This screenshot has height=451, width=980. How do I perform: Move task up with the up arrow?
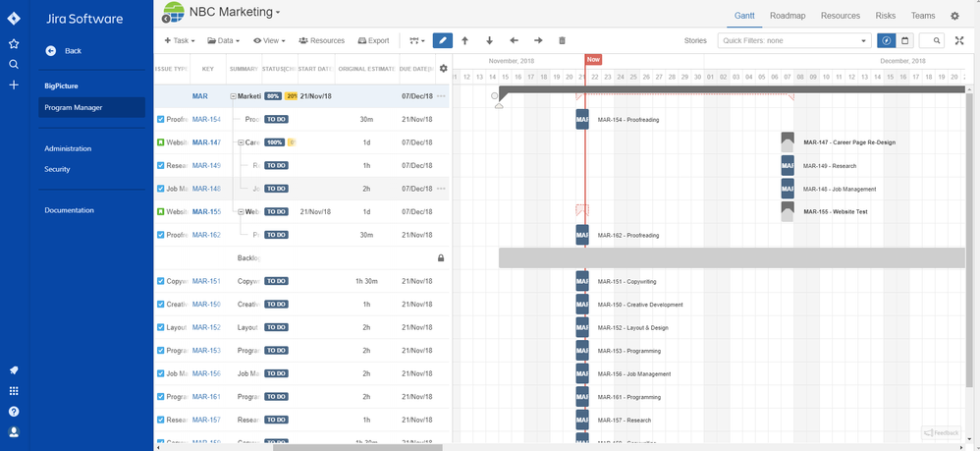(x=465, y=40)
